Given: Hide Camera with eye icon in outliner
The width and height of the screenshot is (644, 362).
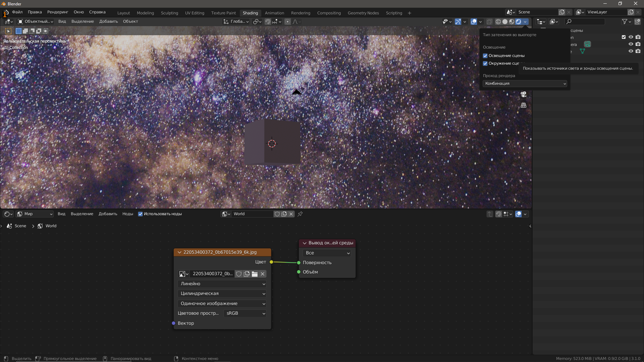Looking at the screenshot, I should click(x=631, y=44).
